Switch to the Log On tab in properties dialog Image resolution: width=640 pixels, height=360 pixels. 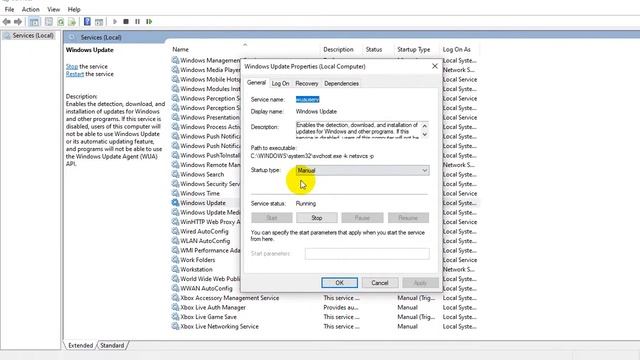point(280,83)
